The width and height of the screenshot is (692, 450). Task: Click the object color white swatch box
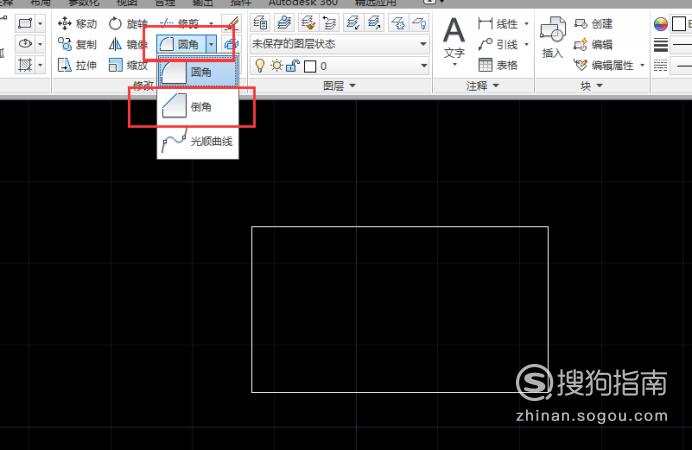678,23
